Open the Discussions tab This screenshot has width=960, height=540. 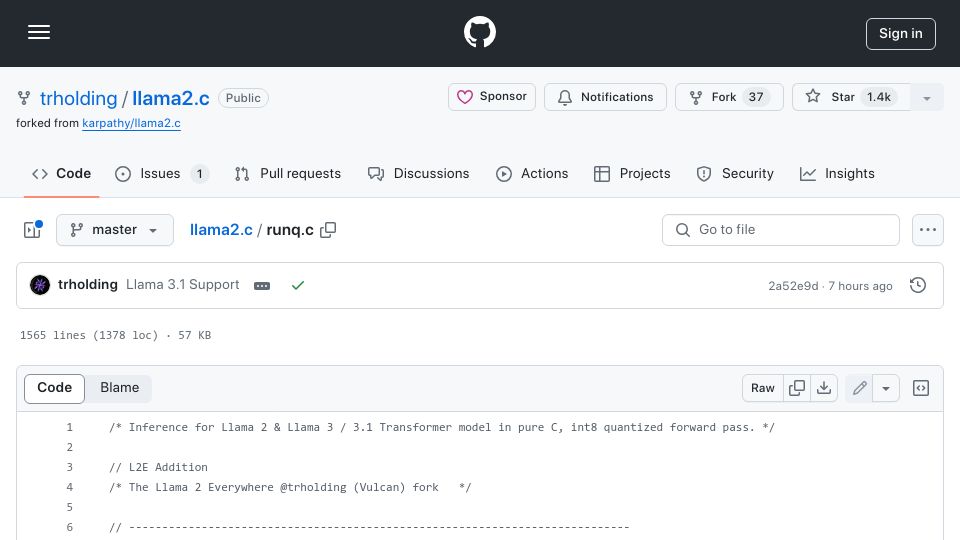[x=419, y=174]
